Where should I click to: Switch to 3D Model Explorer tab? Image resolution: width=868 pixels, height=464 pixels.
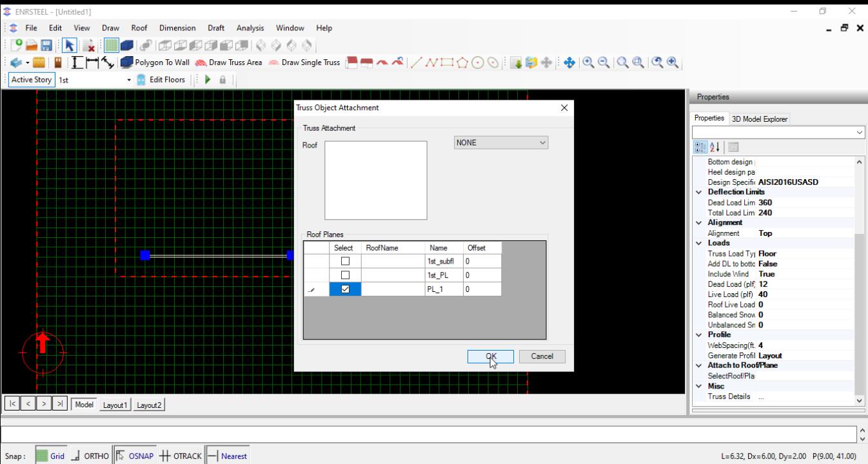(x=759, y=119)
